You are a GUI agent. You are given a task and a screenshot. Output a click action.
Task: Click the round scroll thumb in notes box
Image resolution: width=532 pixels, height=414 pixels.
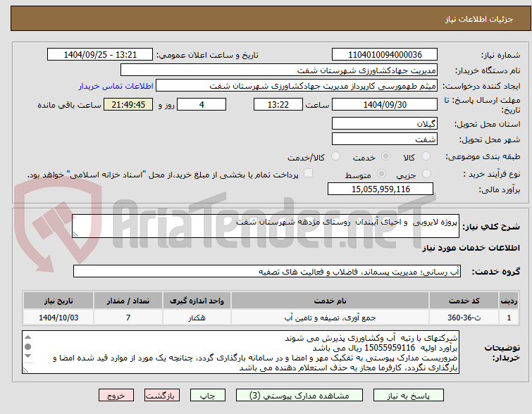pos(27,346)
